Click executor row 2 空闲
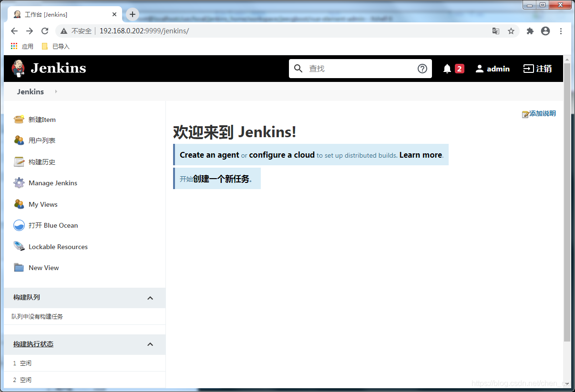This screenshot has height=392, width=575. (x=84, y=380)
